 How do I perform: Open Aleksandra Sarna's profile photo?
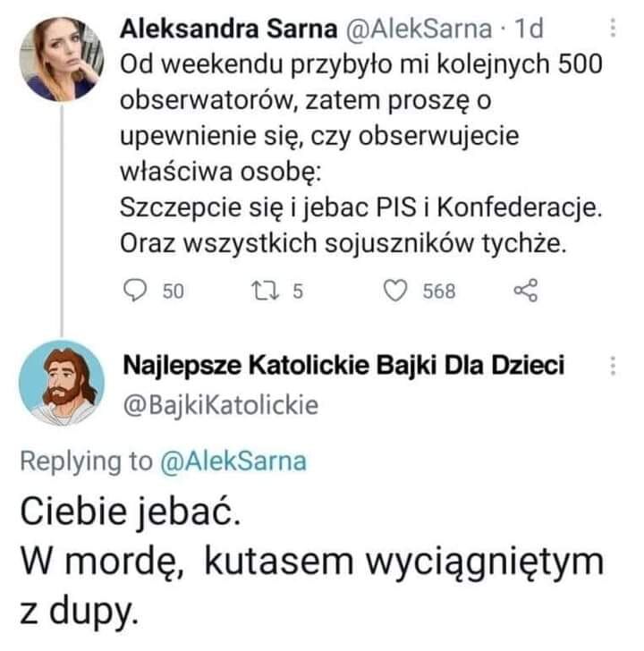62,58
